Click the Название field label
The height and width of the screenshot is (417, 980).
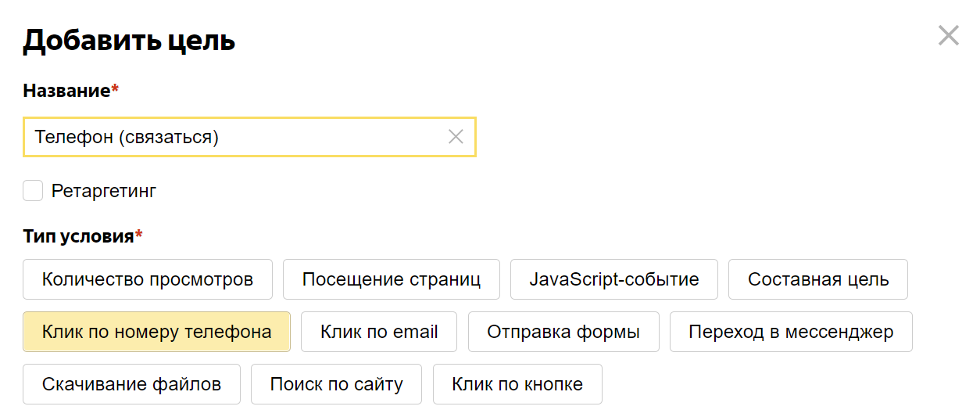click(x=66, y=91)
